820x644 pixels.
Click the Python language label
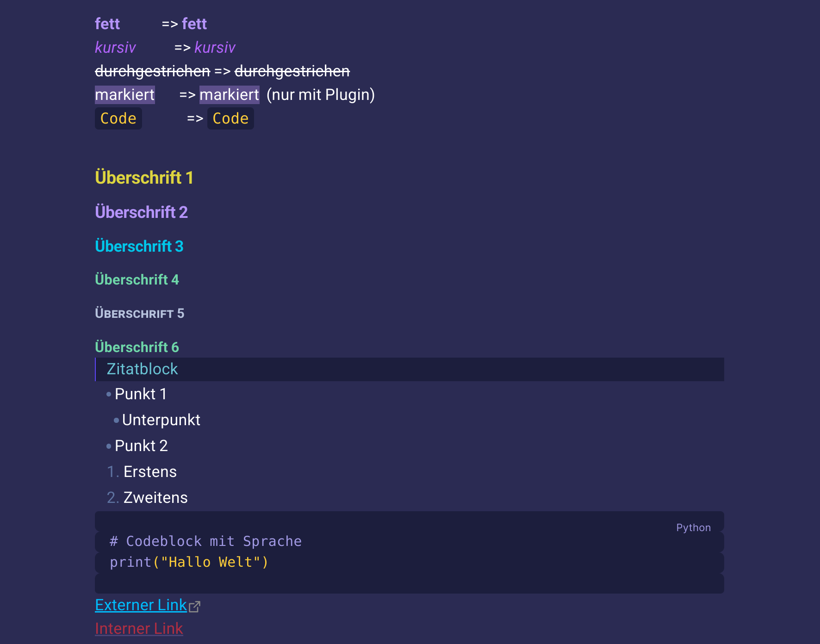click(x=693, y=528)
